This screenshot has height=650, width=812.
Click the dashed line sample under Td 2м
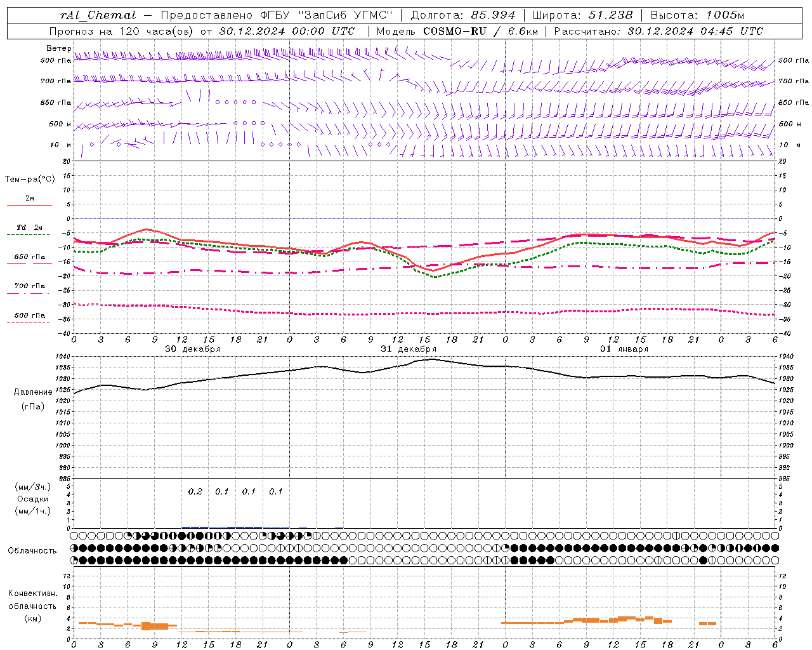coord(29,235)
